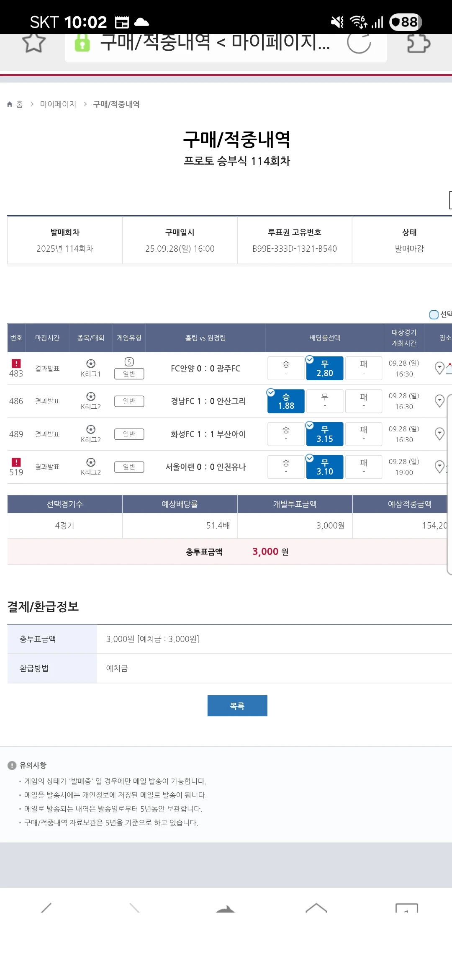The image size is (452, 980).
Task: Click red alert icon on match 483
Action: 16,363
